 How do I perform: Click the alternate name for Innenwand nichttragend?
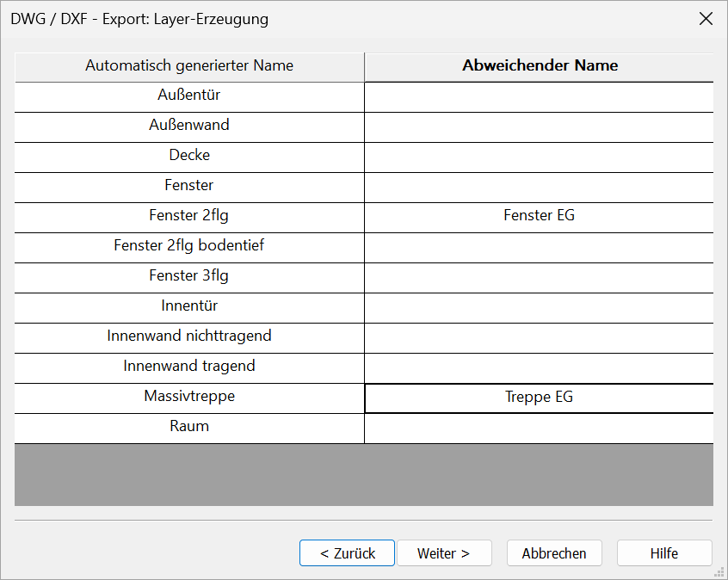point(539,337)
